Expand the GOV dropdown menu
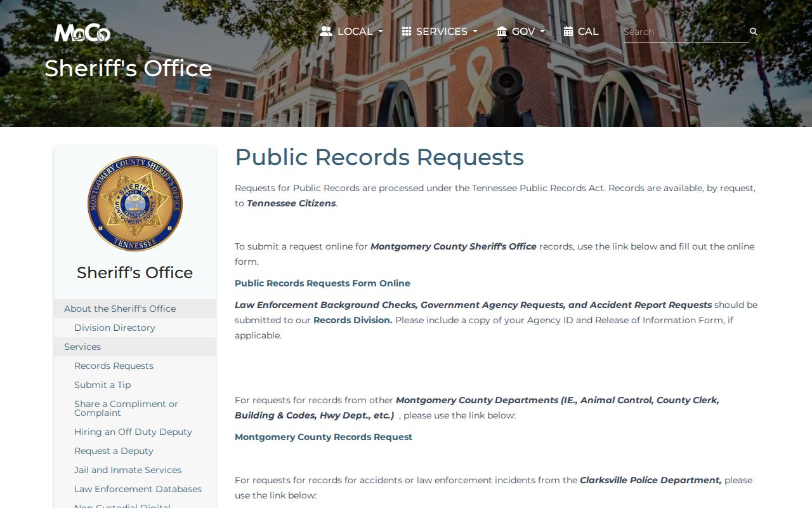This screenshot has height=508, width=812. (x=521, y=31)
